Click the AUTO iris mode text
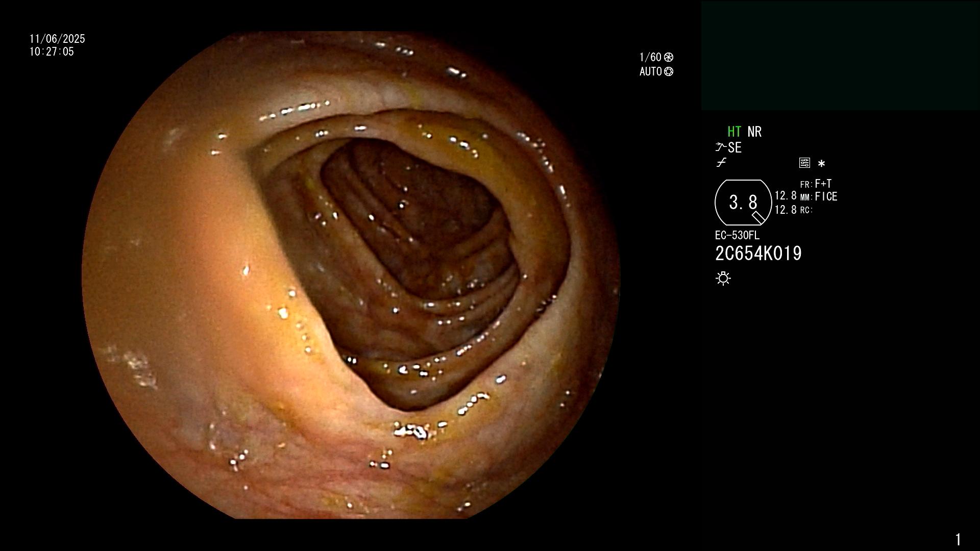980x551 pixels. [651, 71]
